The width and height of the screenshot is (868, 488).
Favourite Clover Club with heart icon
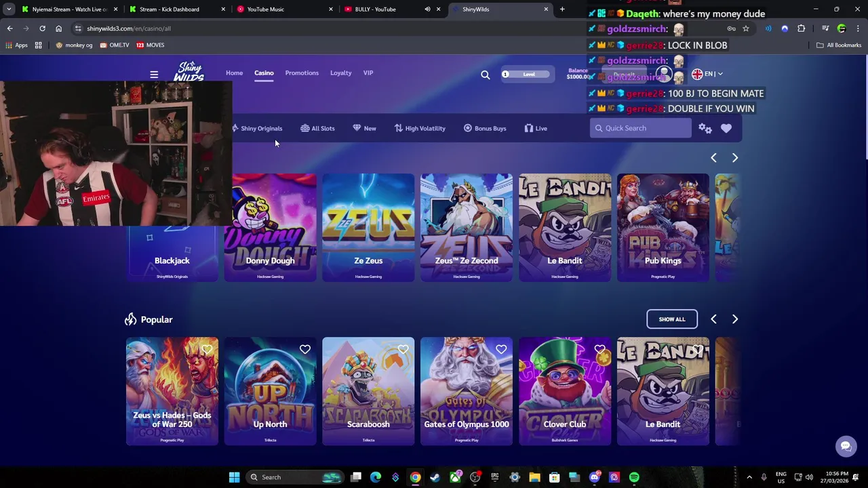click(599, 350)
